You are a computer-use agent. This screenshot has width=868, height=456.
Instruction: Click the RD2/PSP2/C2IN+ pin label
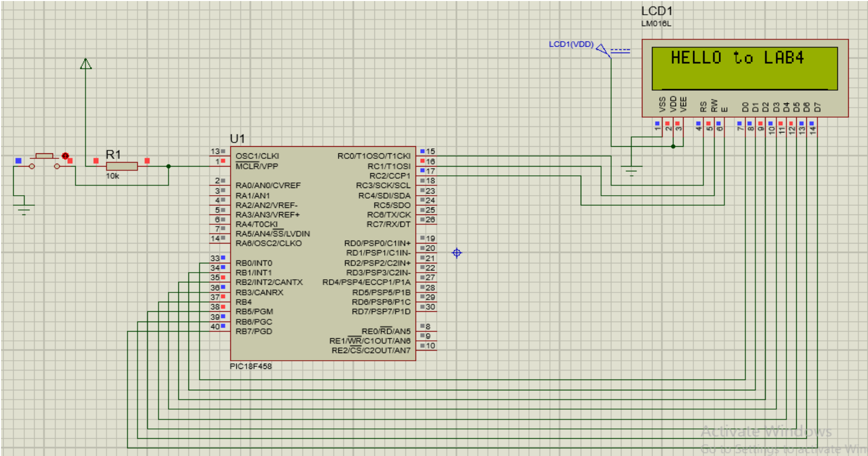(377, 263)
